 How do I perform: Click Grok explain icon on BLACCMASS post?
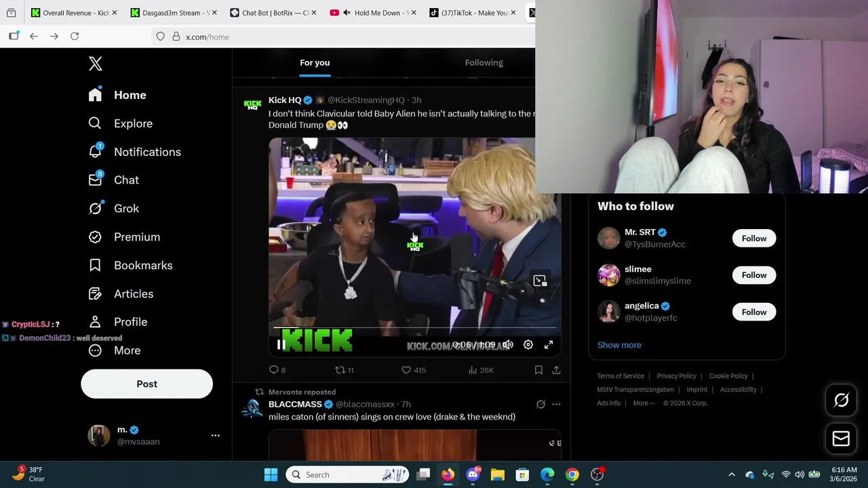tap(540, 404)
